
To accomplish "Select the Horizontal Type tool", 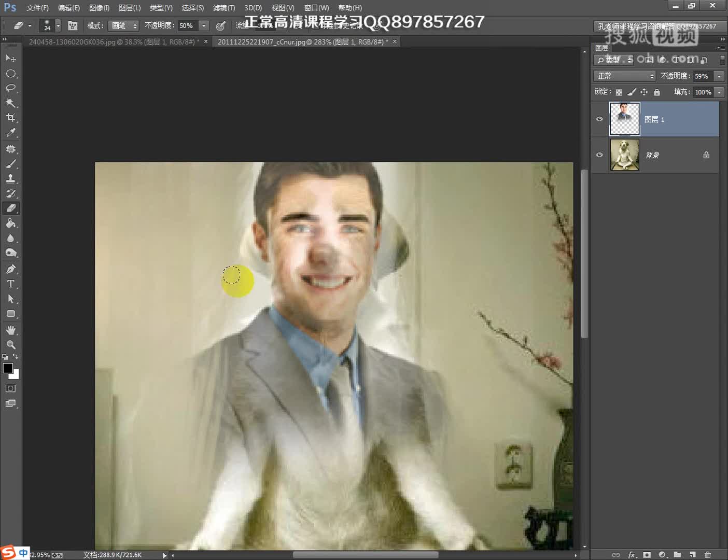I will point(10,284).
